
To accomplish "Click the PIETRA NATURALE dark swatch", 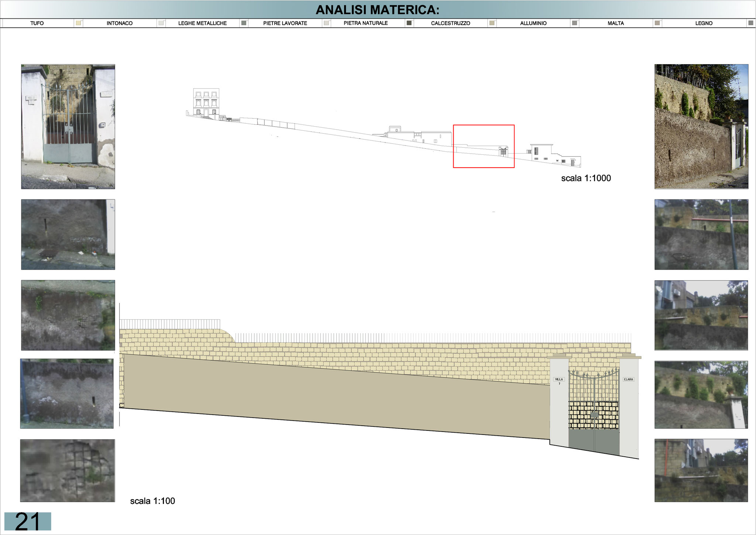I will (409, 23).
